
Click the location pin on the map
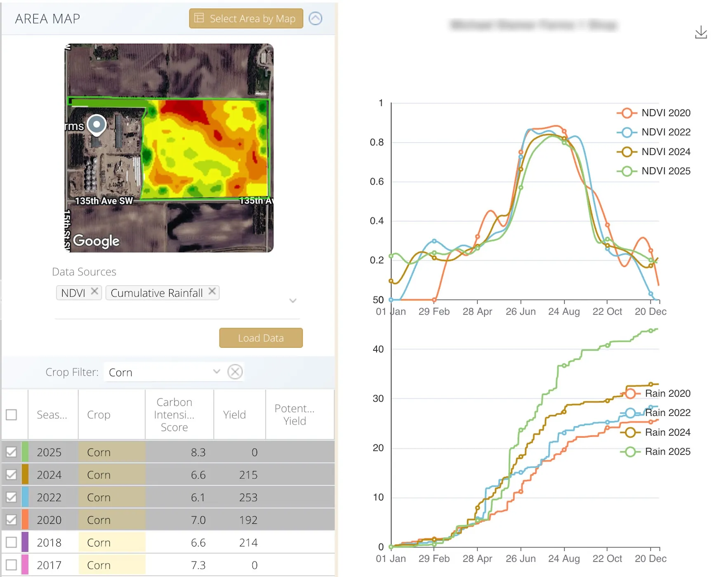(x=97, y=125)
